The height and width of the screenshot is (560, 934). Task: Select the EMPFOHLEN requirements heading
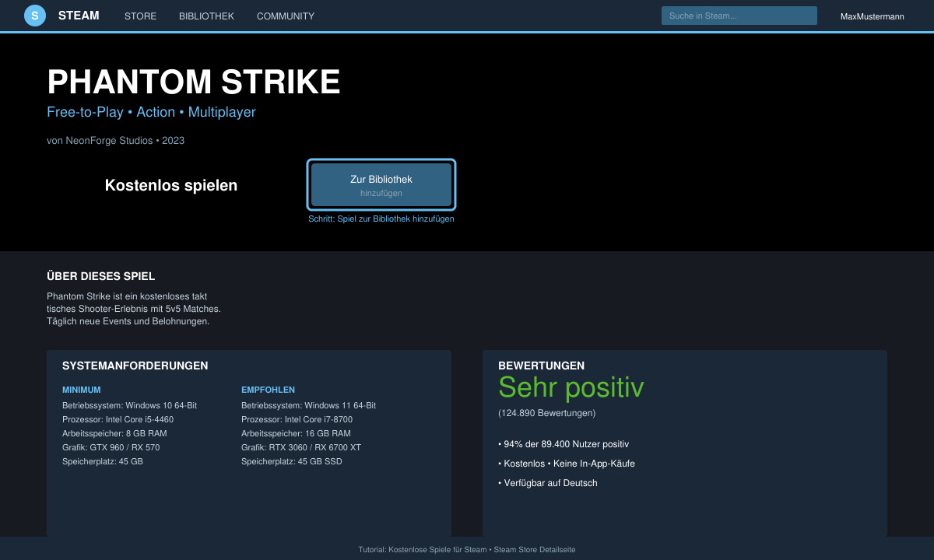pos(268,390)
